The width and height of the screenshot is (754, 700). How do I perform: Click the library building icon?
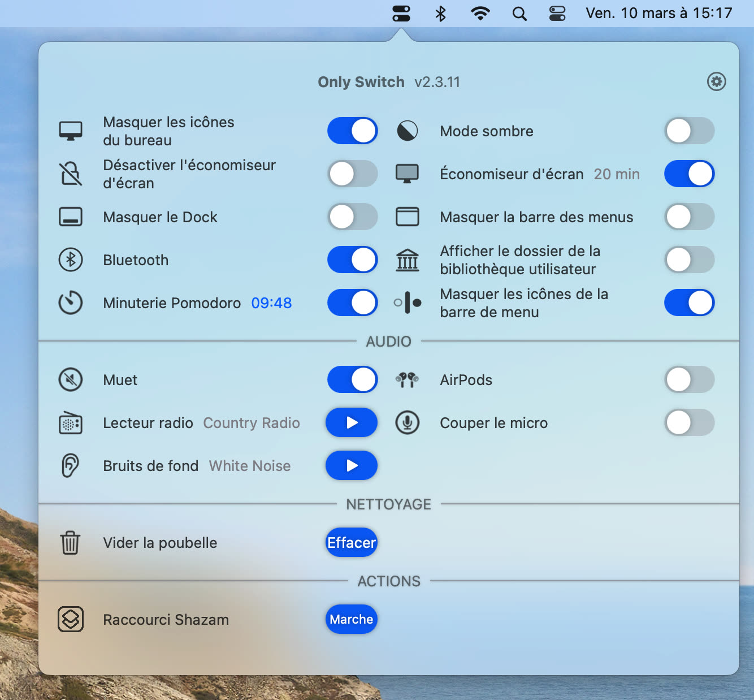[x=408, y=260]
